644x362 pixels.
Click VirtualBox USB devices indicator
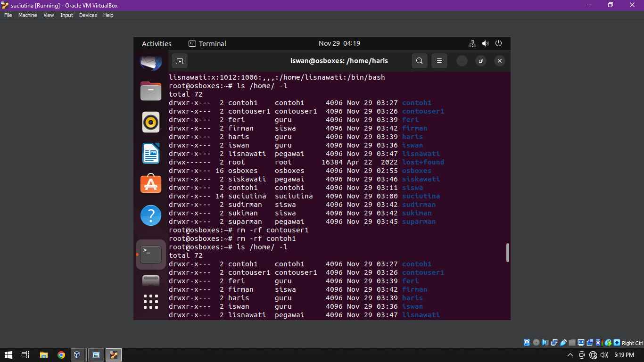coord(563,343)
